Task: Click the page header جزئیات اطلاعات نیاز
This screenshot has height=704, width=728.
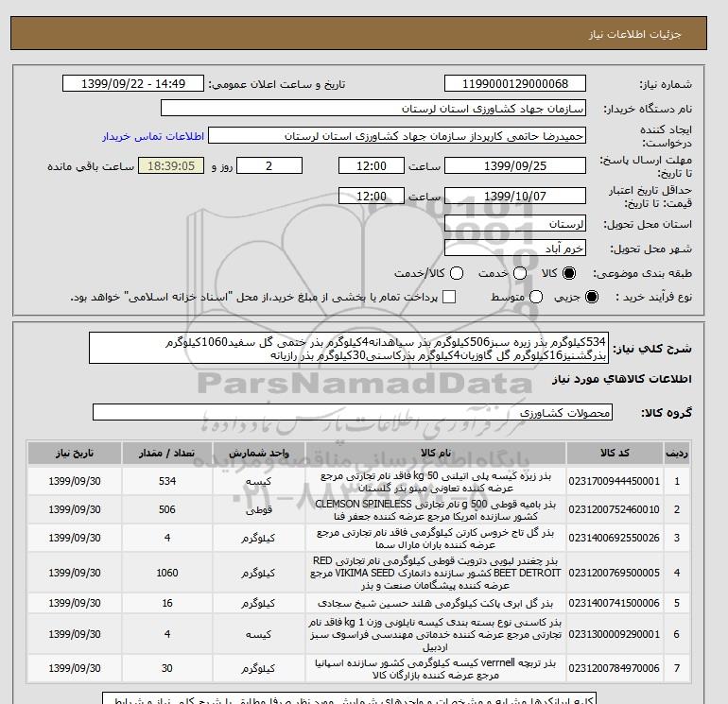Action: (634, 34)
